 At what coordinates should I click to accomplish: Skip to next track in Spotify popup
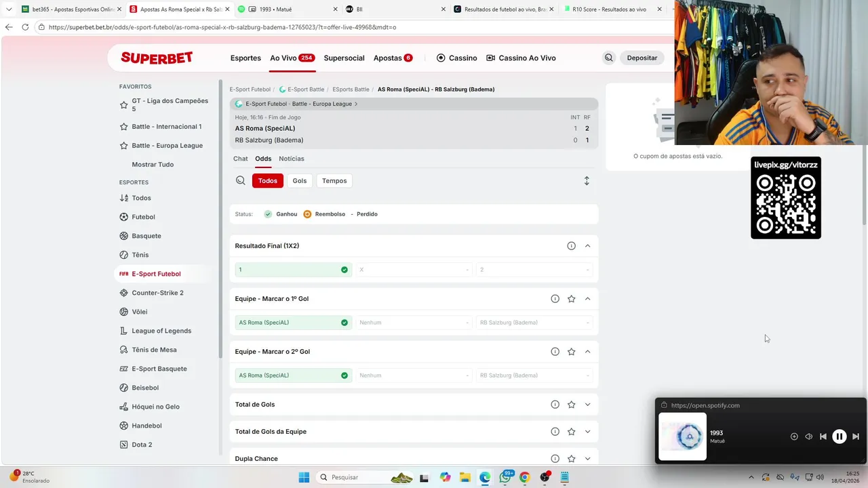point(856,436)
